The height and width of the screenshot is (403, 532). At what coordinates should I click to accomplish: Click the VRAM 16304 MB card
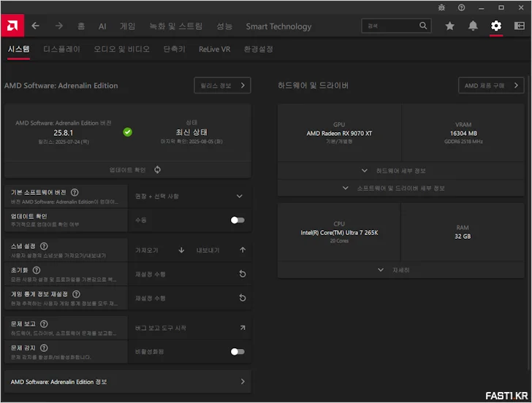463,133
